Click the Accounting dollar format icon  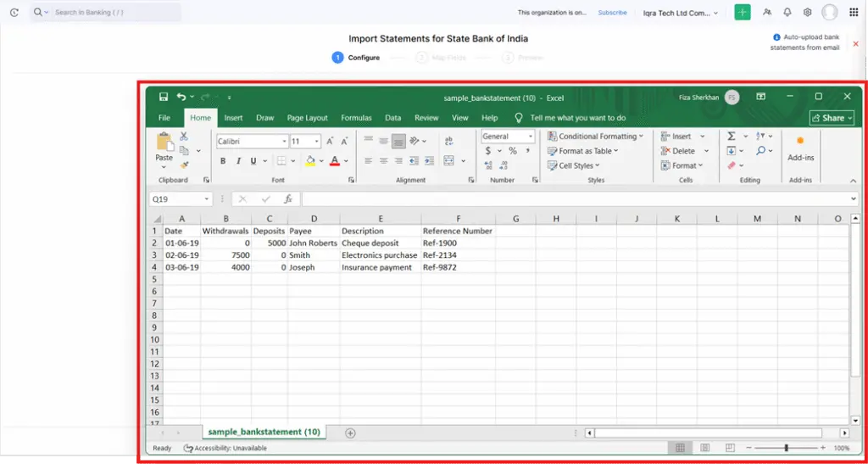click(487, 151)
